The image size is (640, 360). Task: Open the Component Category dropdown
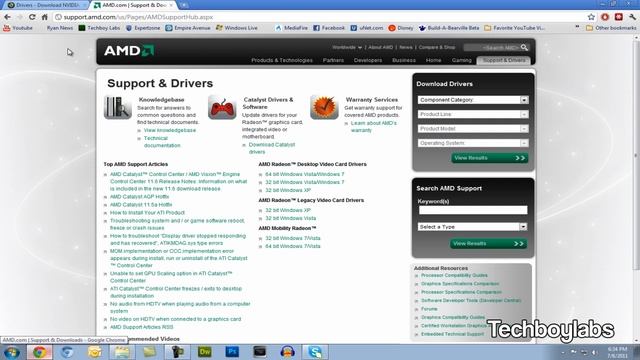click(x=473, y=100)
